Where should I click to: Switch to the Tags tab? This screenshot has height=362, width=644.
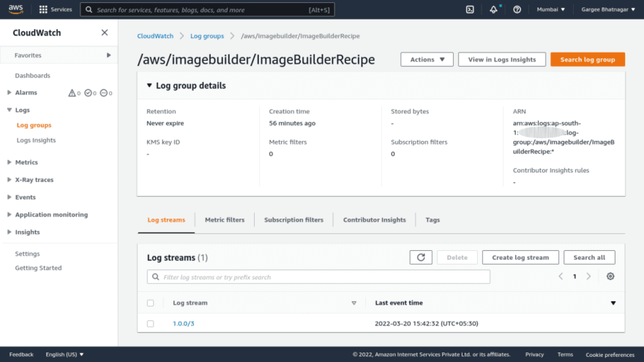[x=433, y=220]
